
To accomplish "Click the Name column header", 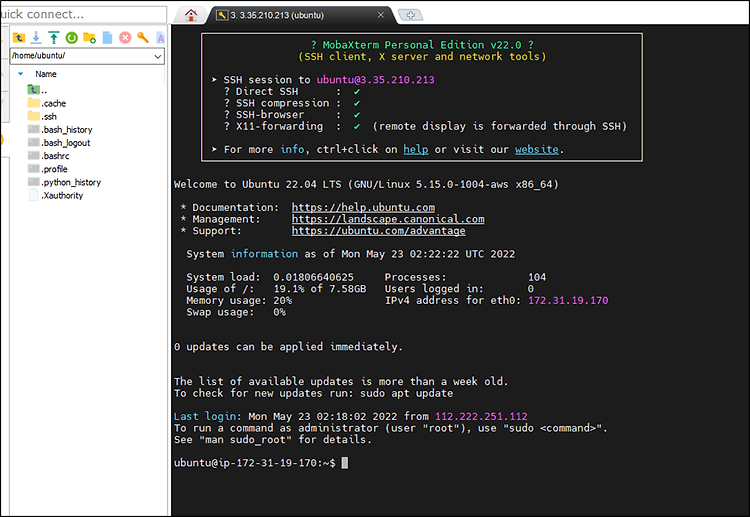I will click(x=45, y=74).
